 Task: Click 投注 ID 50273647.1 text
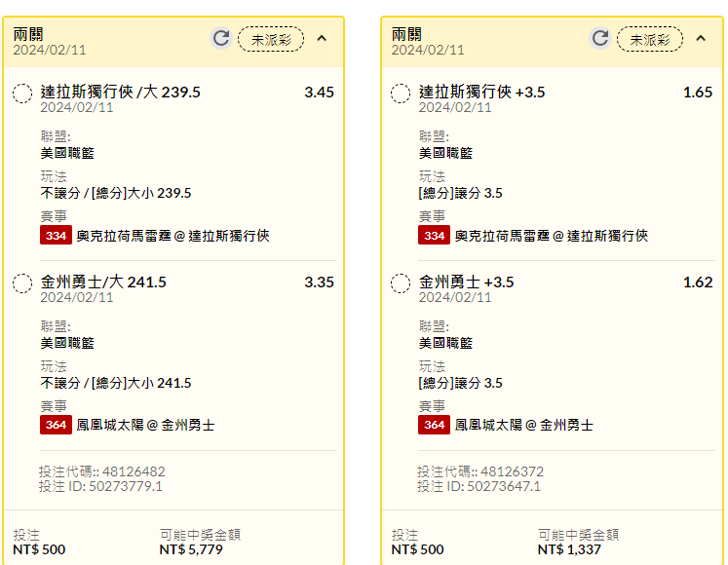(479, 486)
